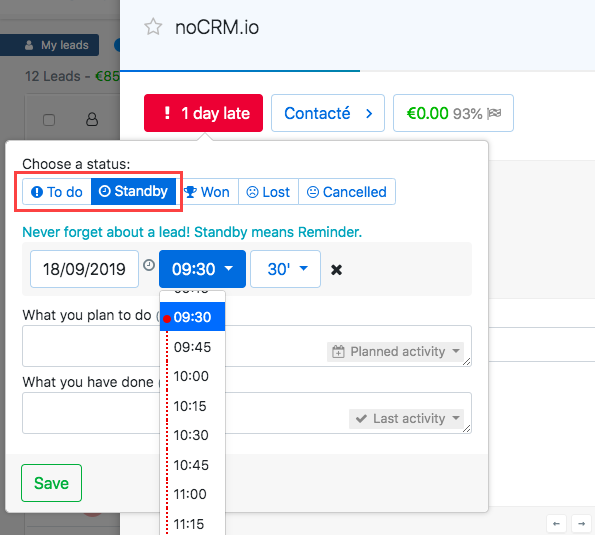Click the flag icon beside 93%

click(x=494, y=113)
